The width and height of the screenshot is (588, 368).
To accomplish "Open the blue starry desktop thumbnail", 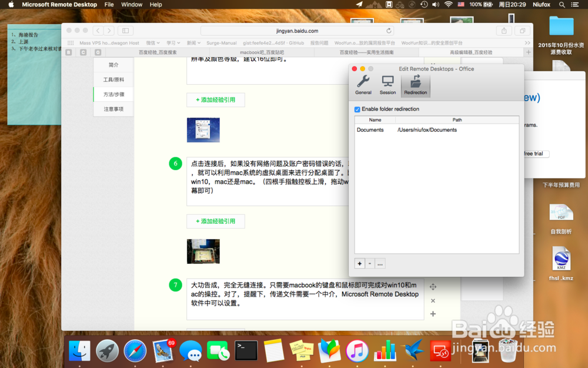I will [203, 130].
